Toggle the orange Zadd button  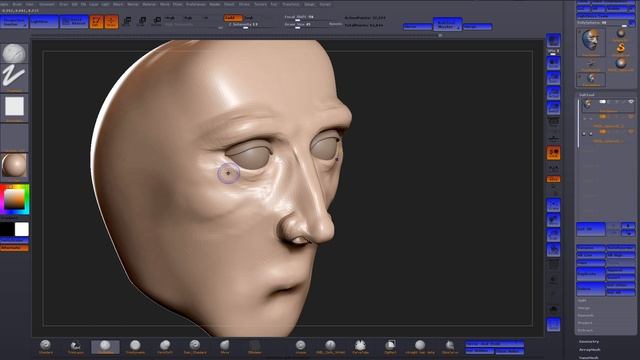coord(233,18)
